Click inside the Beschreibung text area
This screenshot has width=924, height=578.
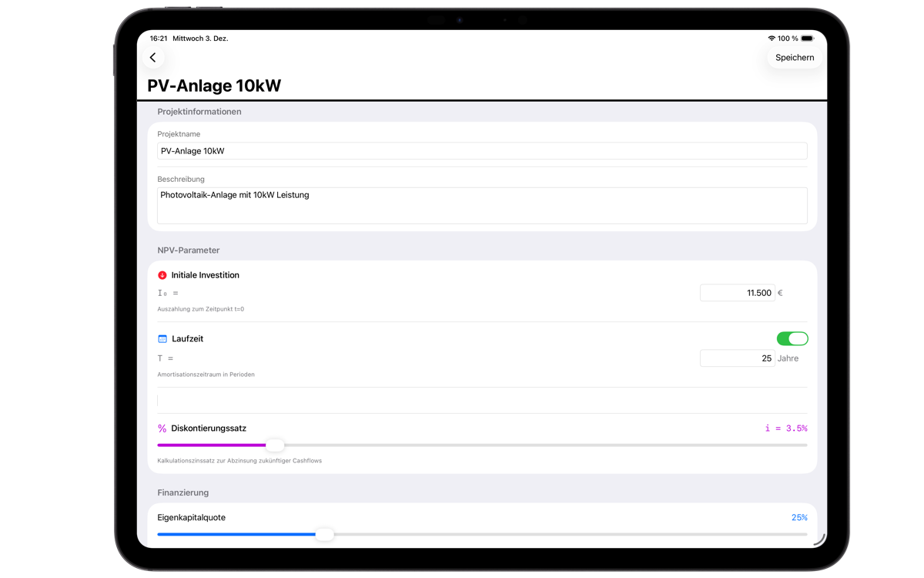pyautogui.click(x=482, y=205)
